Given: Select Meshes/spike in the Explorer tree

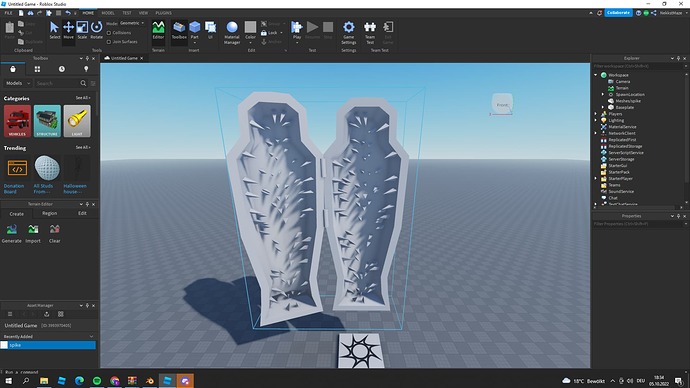Looking at the screenshot, I should 628,101.
